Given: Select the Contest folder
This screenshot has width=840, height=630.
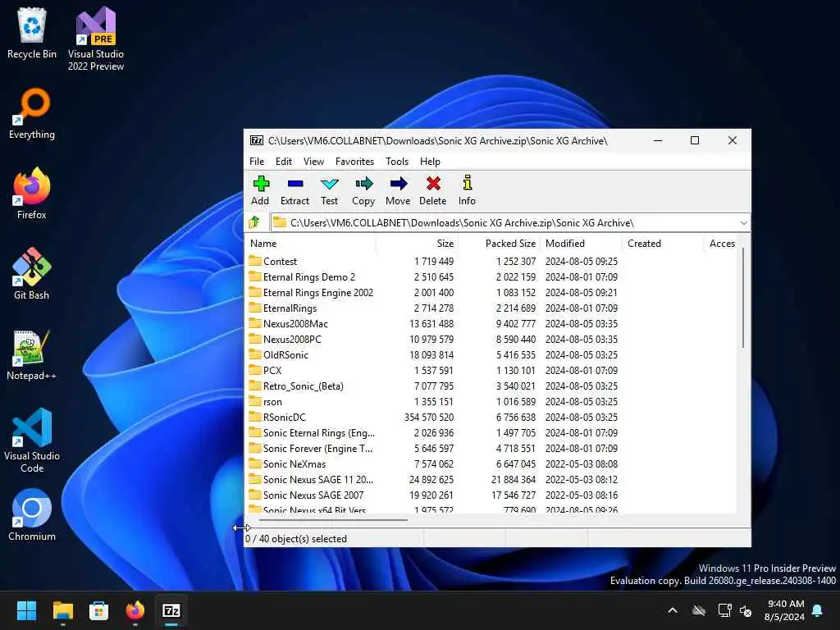Looking at the screenshot, I should point(272,262).
